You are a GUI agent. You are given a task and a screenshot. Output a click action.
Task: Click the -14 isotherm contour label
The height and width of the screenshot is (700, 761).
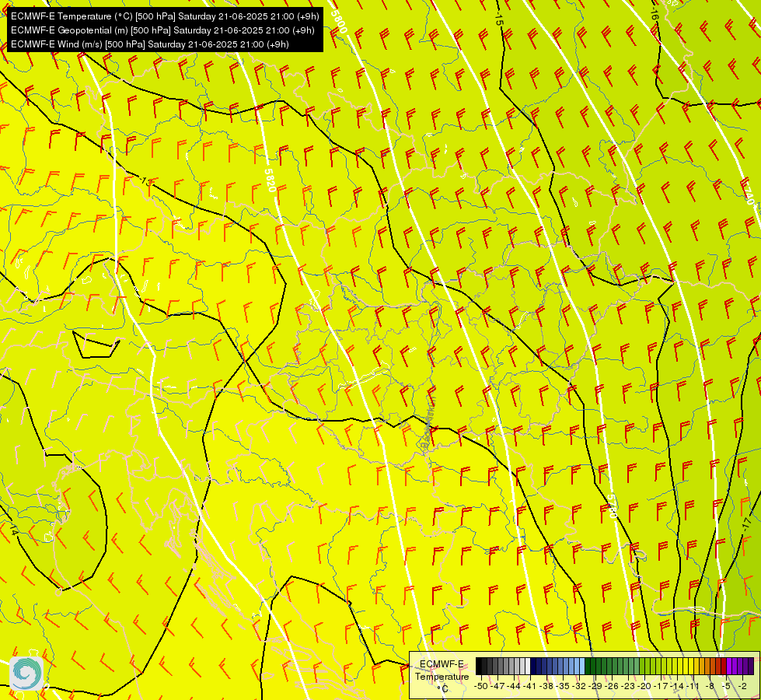point(13,529)
